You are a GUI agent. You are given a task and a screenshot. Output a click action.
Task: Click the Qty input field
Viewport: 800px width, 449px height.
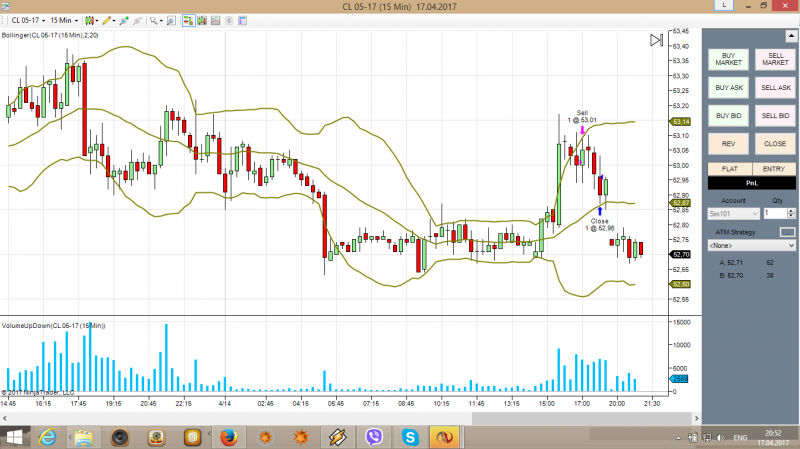tap(775, 214)
